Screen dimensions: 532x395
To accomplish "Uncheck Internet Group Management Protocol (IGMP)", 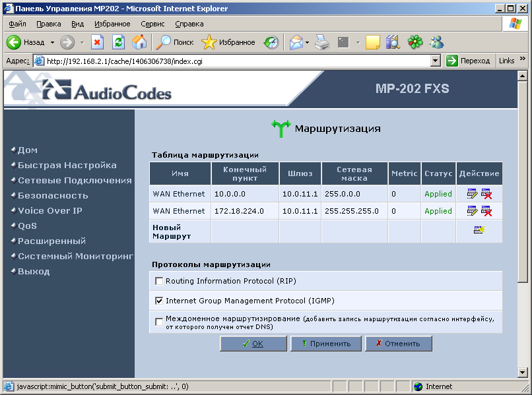I will click(159, 301).
